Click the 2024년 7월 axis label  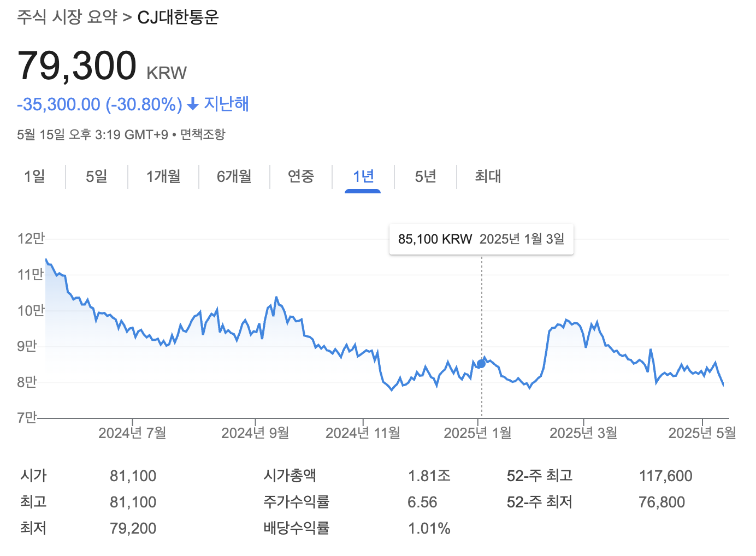point(132,433)
